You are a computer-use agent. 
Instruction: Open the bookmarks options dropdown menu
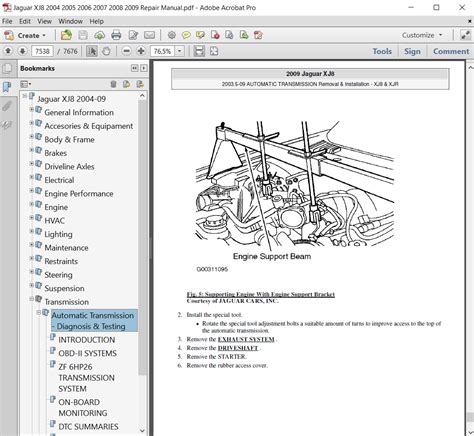click(26, 84)
